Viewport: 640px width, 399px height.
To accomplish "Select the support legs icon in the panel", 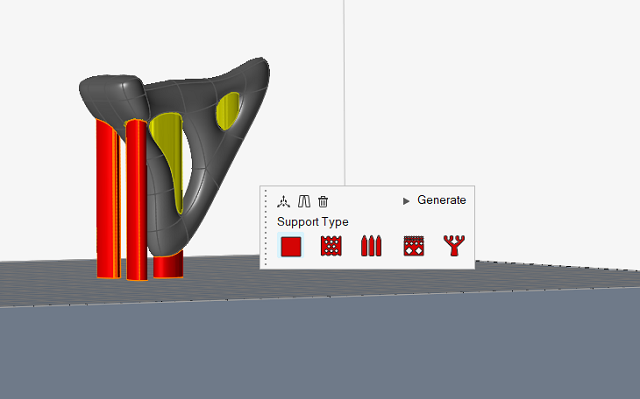I will pos(304,201).
